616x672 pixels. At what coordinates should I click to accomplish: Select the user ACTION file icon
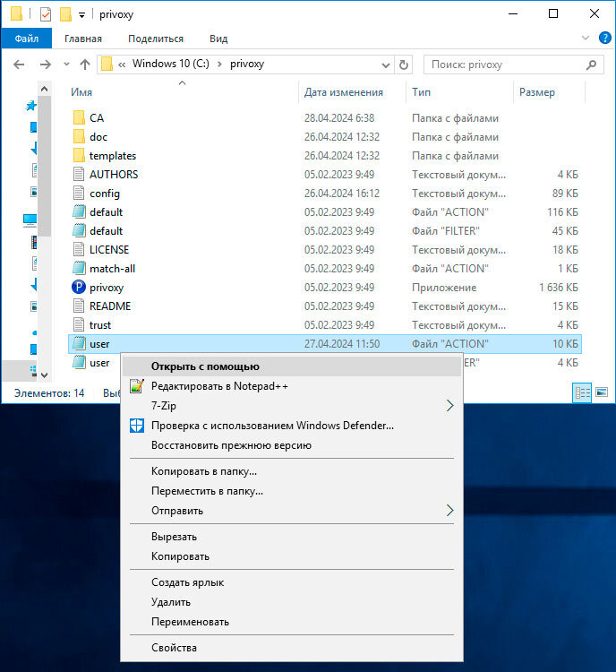click(x=79, y=344)
